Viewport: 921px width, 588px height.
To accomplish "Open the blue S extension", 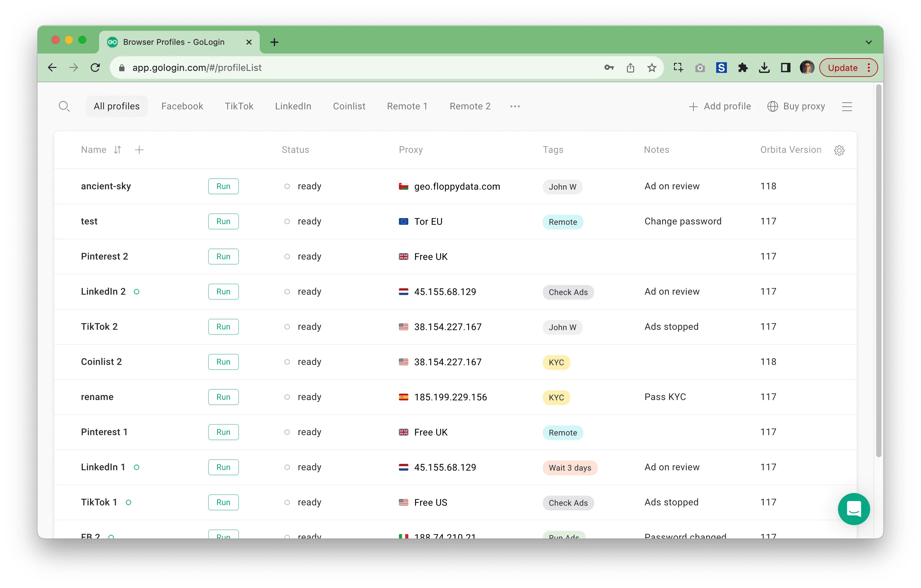I will click(721, 68).
